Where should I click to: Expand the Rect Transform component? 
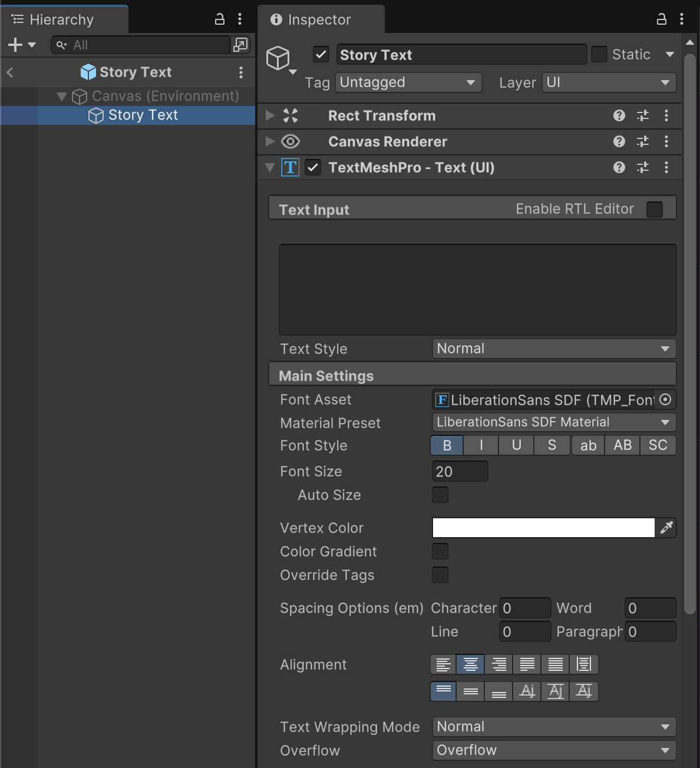(x=270, y=116)
